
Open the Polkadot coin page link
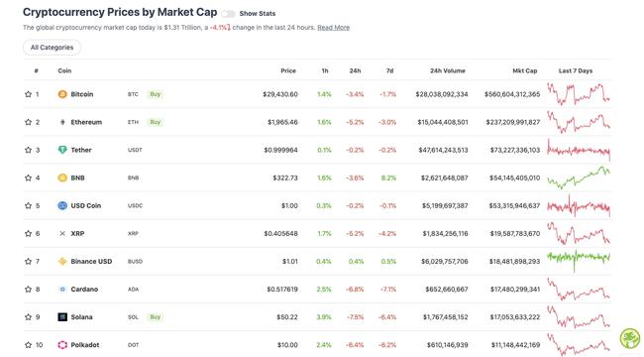(85, 345)
